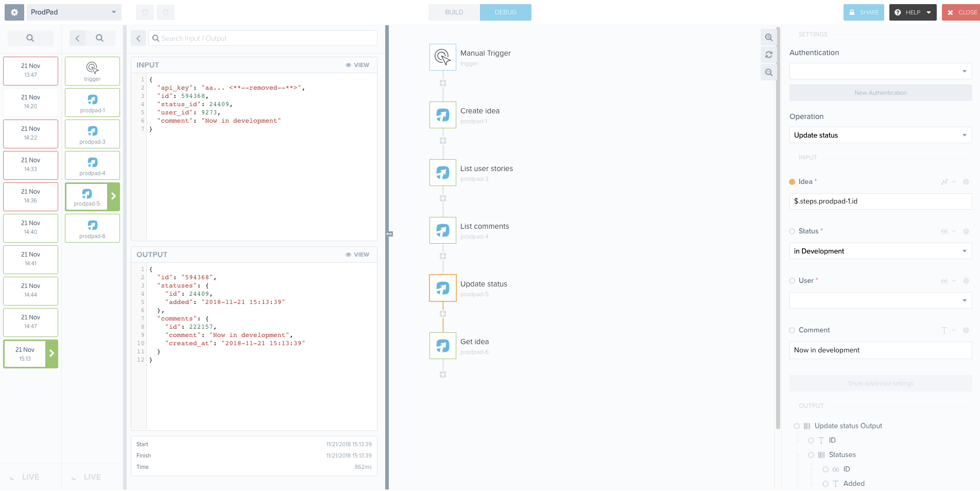
Task: Open the HELP dropdown menu
Action: point(913,12)
